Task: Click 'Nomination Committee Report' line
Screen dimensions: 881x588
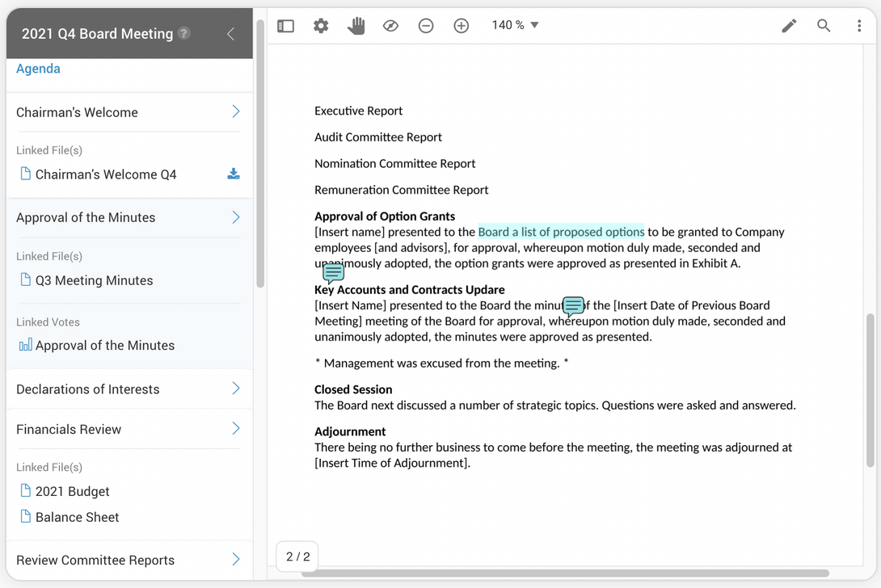Action: pyautogui.click(x=395, y=164)
